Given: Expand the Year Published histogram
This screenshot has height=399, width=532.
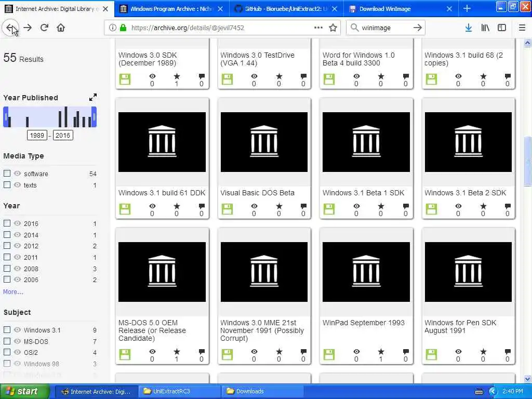Looking at the screenshot, I should pos(92,97).
